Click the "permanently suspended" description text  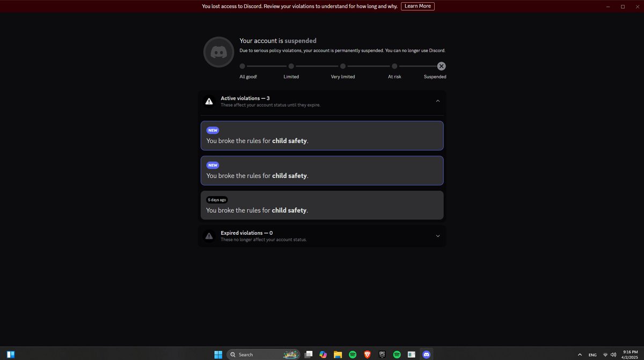click(342, 51)
